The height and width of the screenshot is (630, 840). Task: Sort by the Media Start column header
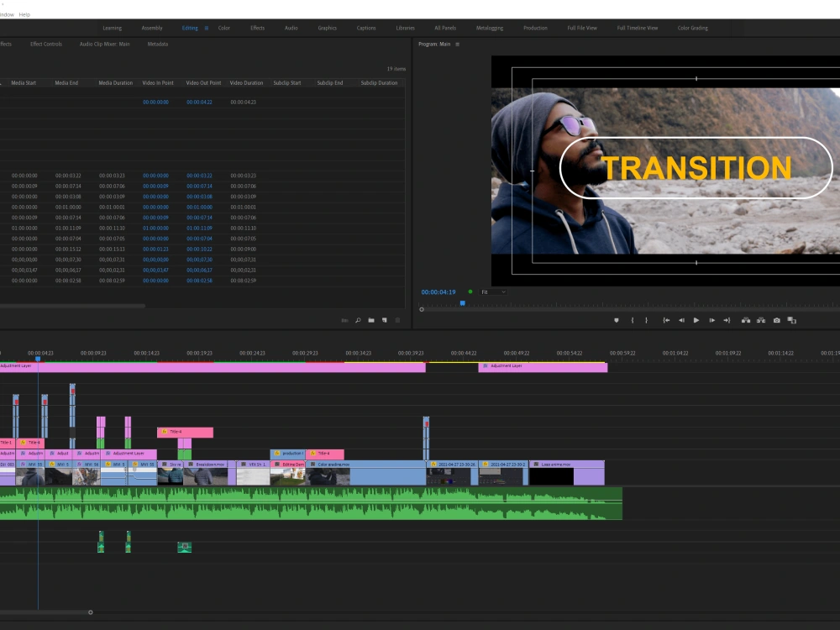coord(24,83)
